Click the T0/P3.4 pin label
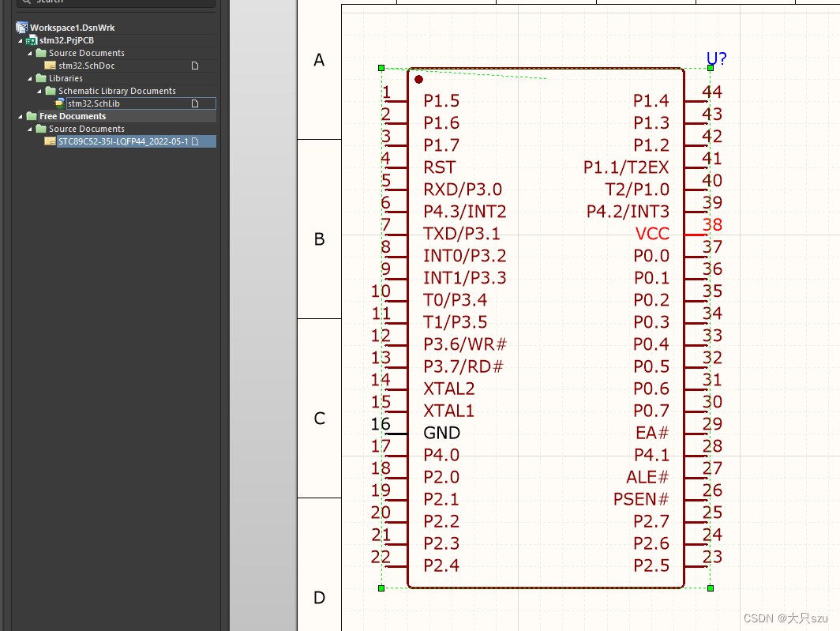840x631 pixels. (456, 300)
